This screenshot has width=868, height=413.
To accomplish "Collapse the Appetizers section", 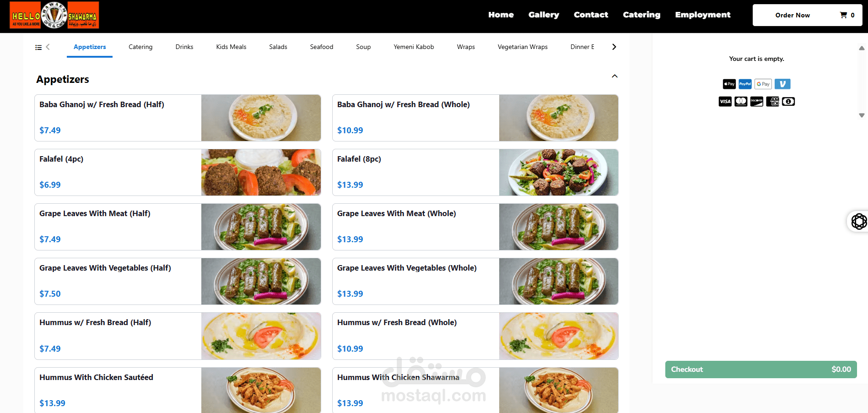I will click(x=615, y=76).
